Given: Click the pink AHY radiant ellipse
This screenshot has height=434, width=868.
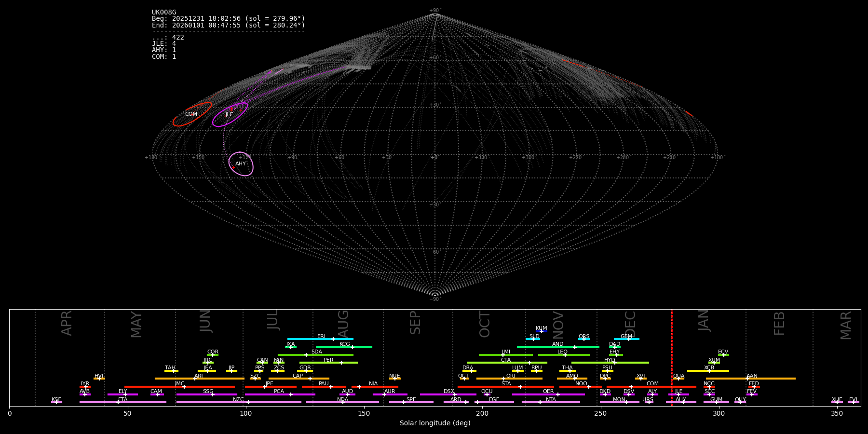Looking at the screenshot, I should 241,164.
